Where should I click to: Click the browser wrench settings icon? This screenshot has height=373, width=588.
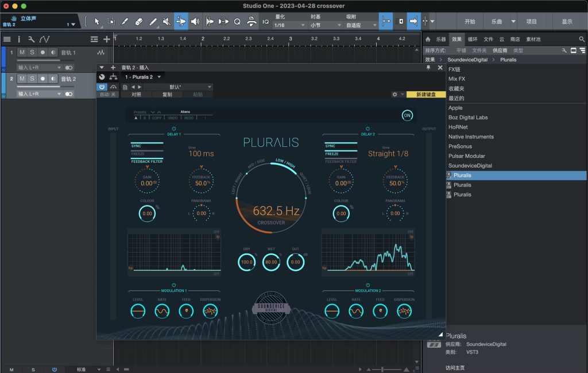coord(564,50)
